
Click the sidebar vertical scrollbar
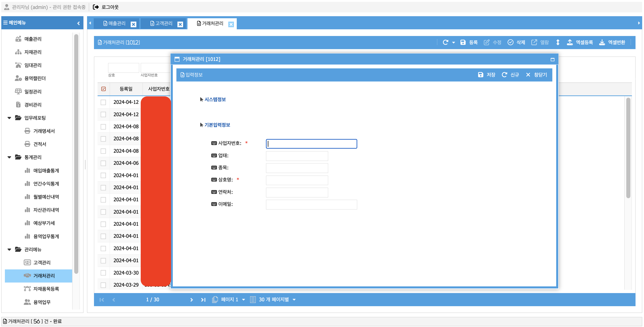(x=76, y=154)
